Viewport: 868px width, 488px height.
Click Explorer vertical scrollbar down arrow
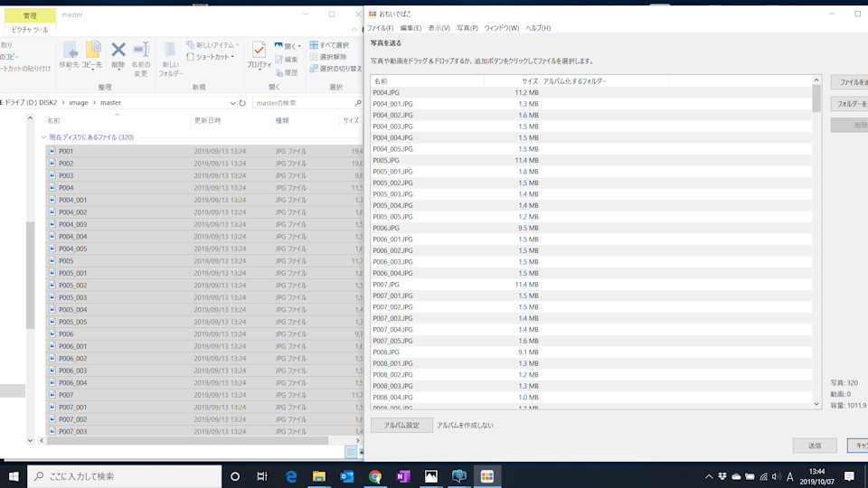[30, 440]
